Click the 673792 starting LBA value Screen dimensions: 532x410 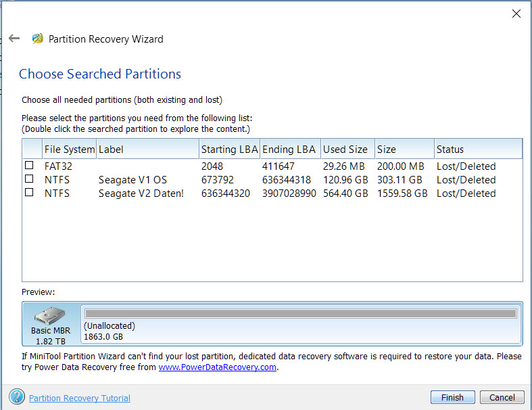(218, 180)
